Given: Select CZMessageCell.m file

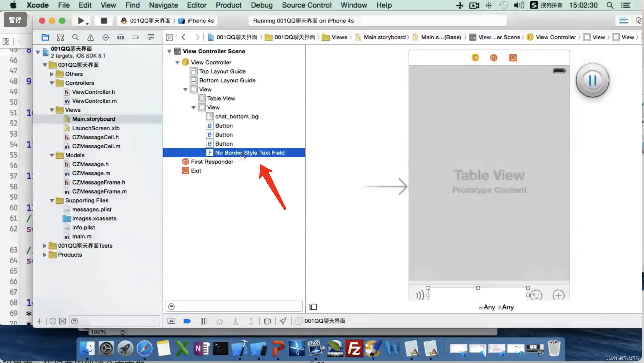Looking at the screenshot, I should coord(96,146).
